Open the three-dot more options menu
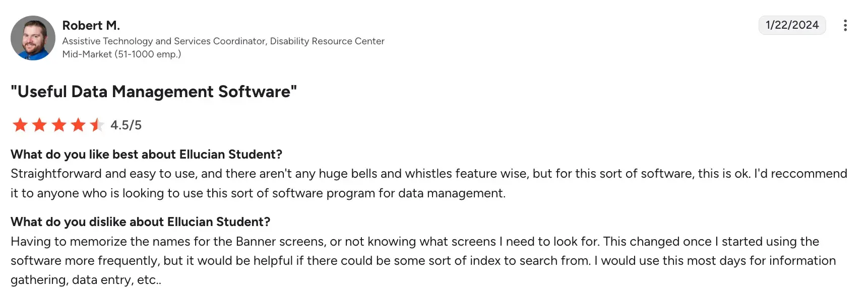Screen dimensions: 868x295 click(845, 25)
